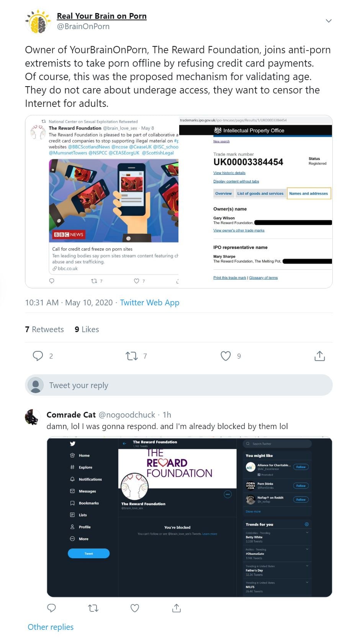Like the main tweet with heart icon
350x644 pixels.
point(226,356)
